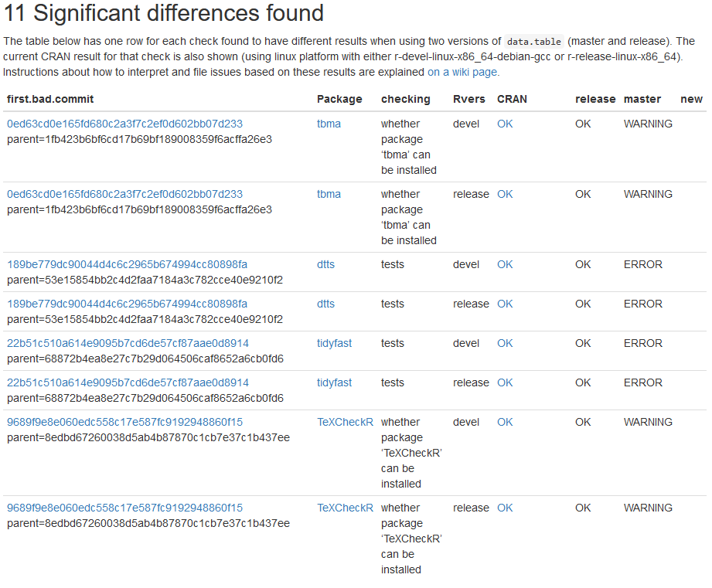Click the new column header
The image size is (712, 588).
point(691,99)
